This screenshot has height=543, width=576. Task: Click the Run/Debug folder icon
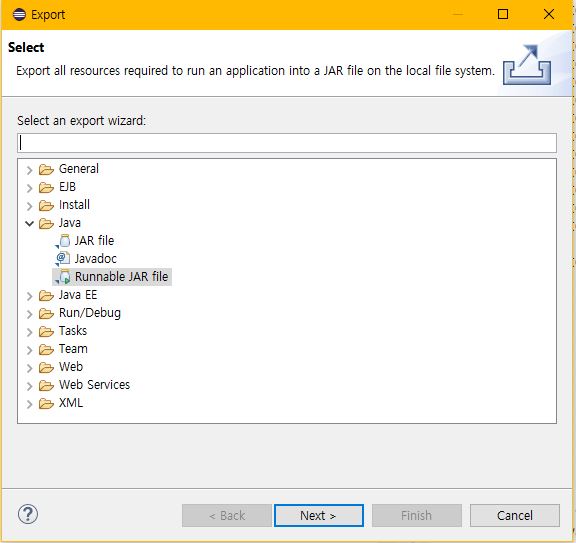(46, 313)
